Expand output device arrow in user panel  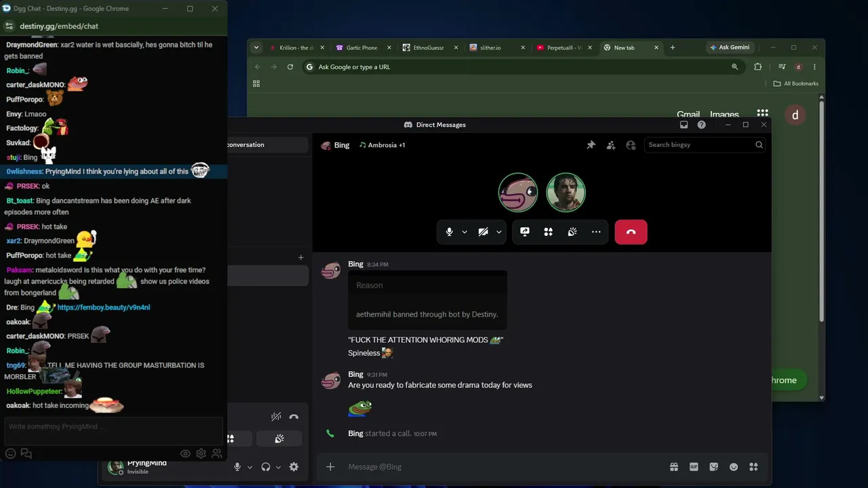[x=278, y=467]
